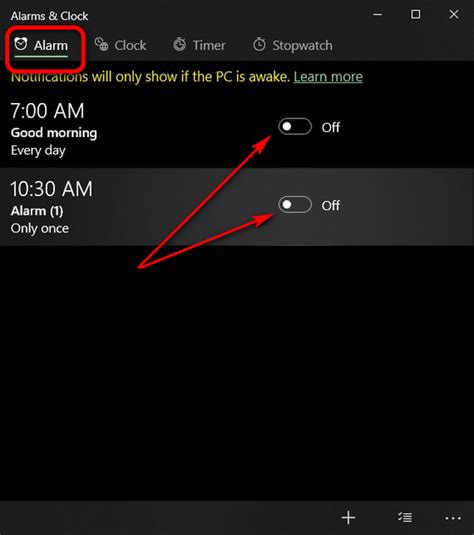Viewport: 474px width, 535px height.
Task: Click the alarm clock icon in Alarm tab
Action: (x=21, y=44)
